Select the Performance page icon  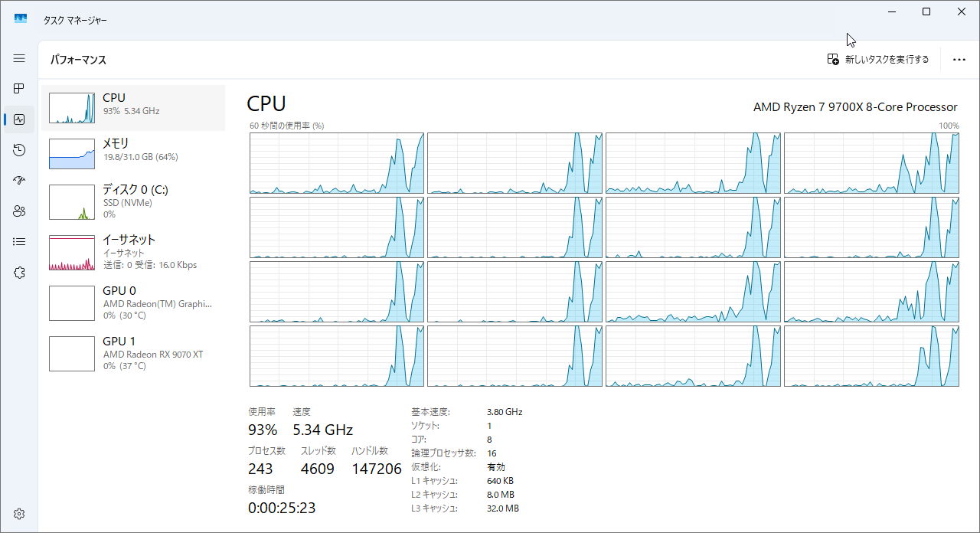(19, 119)
